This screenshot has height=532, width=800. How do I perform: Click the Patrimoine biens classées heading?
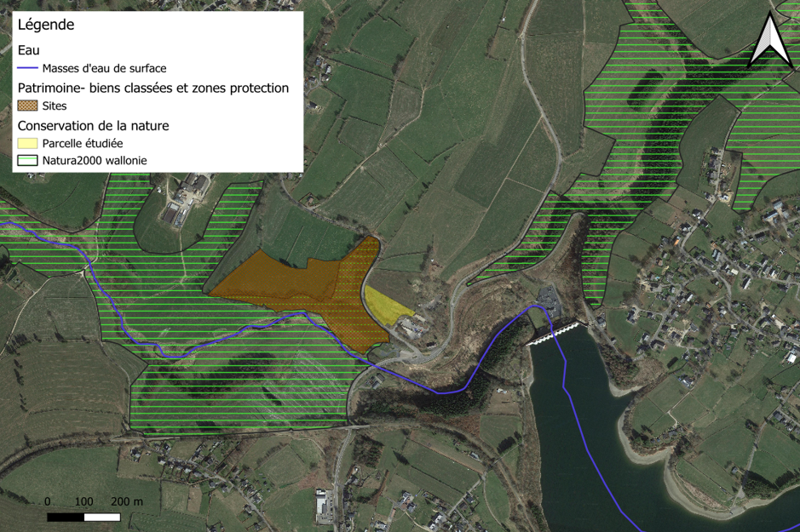tap(153, 88)
